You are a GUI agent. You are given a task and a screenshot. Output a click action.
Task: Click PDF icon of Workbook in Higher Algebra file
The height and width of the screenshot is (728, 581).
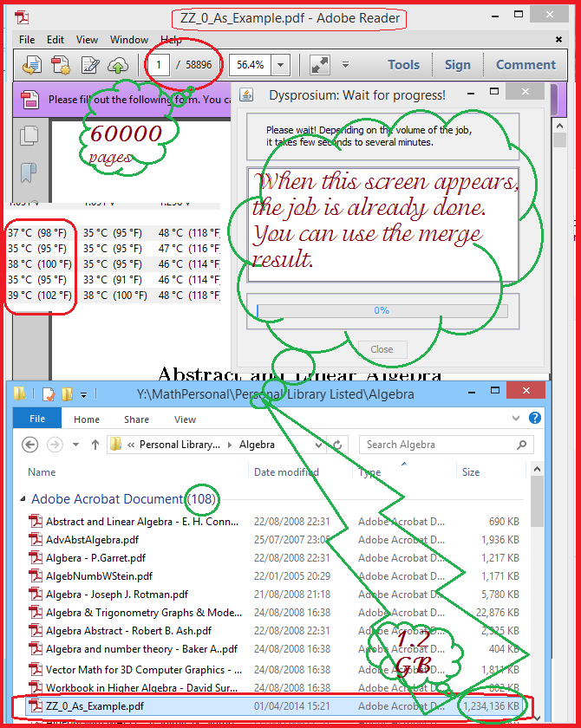click(x=36, y=687)
